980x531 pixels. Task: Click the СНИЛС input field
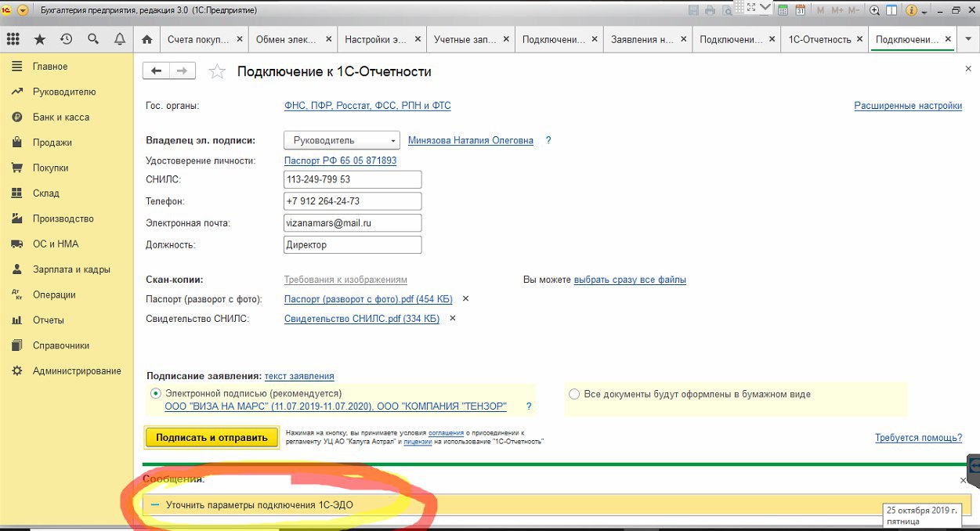(x=353, y=179)
